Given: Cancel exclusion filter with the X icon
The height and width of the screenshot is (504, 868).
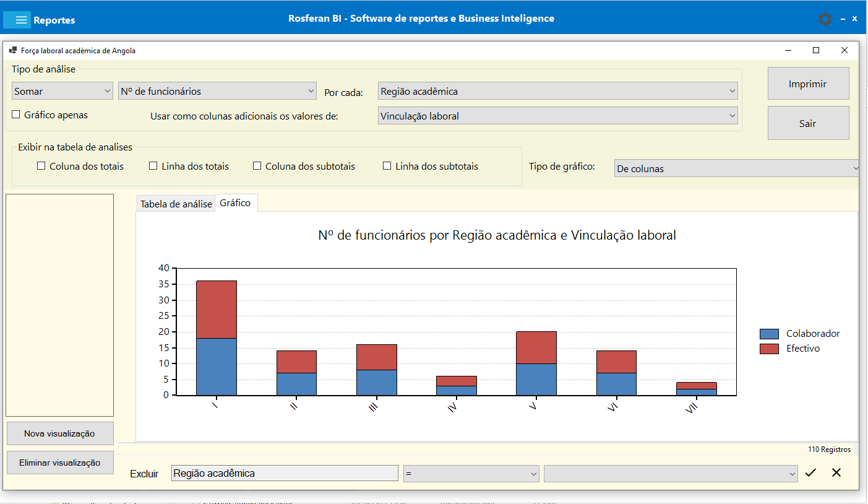Looking at the screenshot, I should [x=836, y=473].
